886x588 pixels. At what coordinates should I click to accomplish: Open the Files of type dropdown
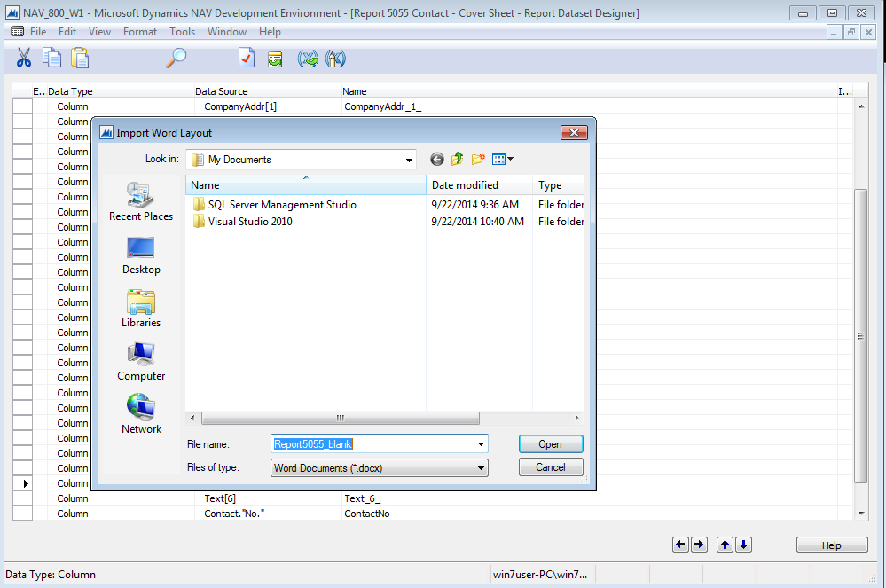coord(481,468)
